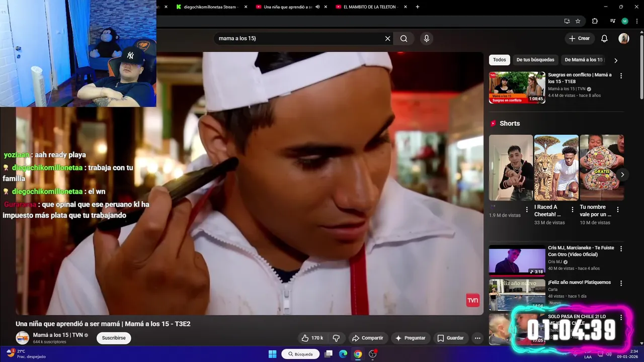Open options for '¡Feliz año nuevo! Platiquemos'
This screenshot has width=644, height=362.
coord(621,284)
